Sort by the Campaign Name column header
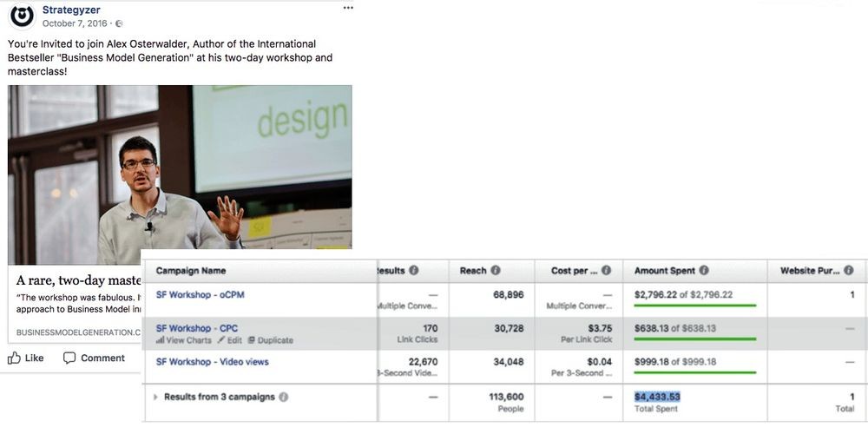The image size is (868, 434). click(x=190, y=271)
